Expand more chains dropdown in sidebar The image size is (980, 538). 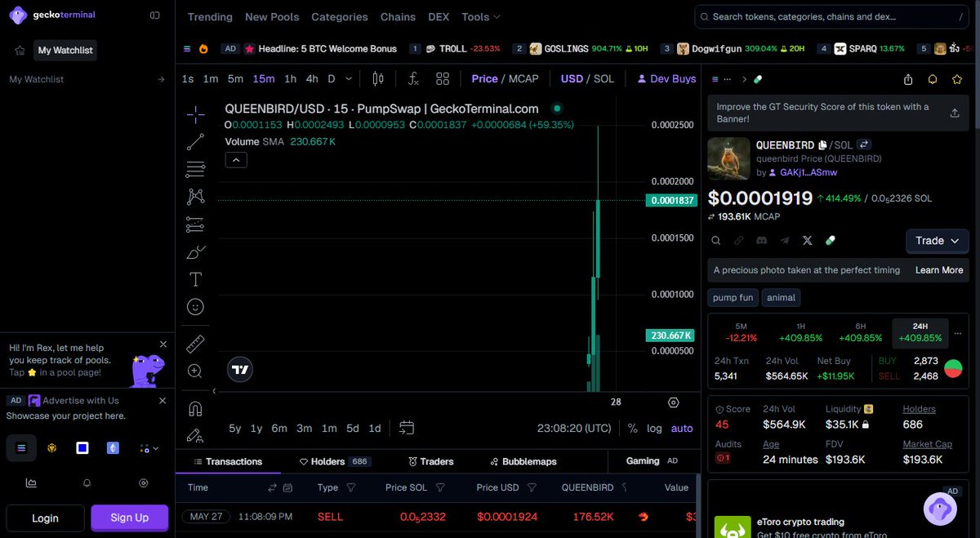149,447
